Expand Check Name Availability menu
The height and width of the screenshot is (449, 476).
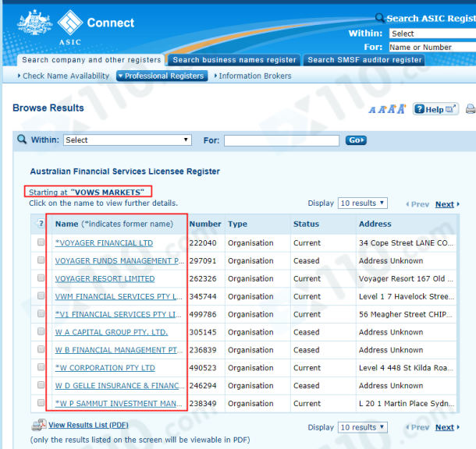[x=63, y=76]
